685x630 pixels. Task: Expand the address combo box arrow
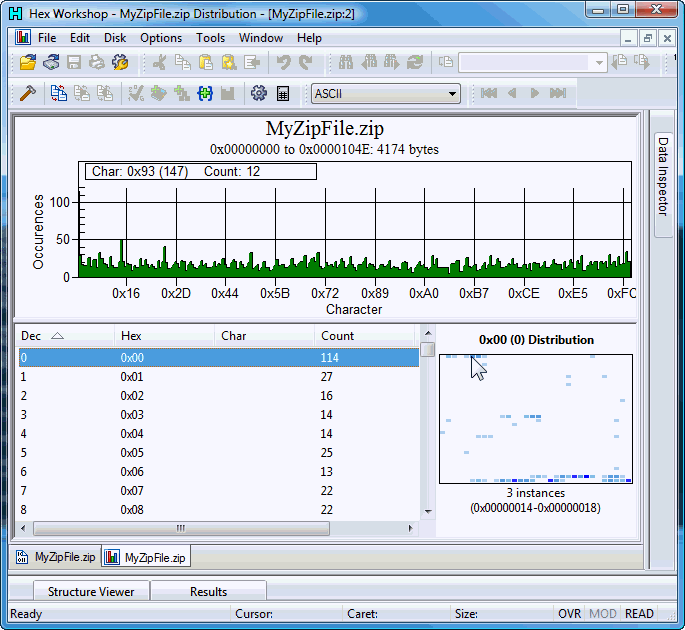599,63
